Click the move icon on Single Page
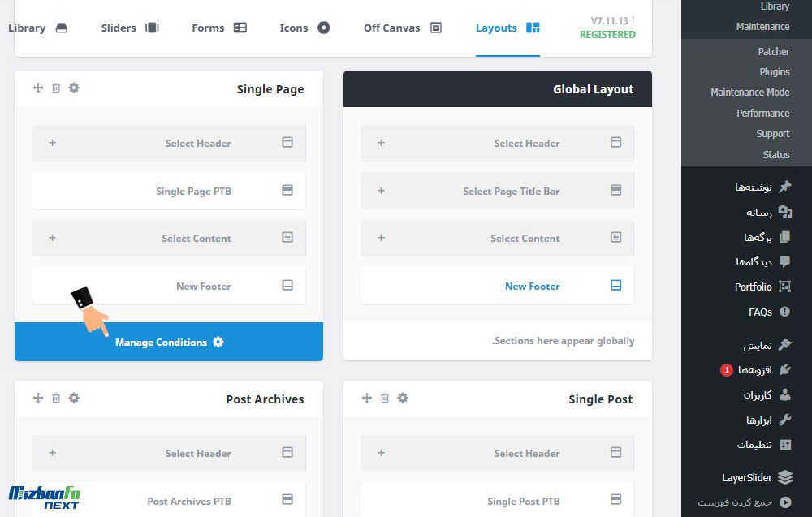 click(x=38, y=88)
